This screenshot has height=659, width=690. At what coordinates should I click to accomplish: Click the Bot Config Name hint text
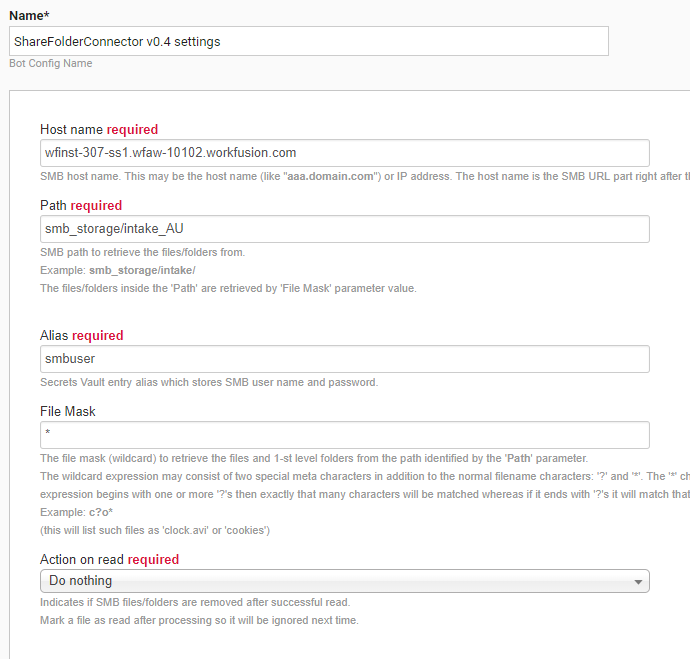coord(51,63)
